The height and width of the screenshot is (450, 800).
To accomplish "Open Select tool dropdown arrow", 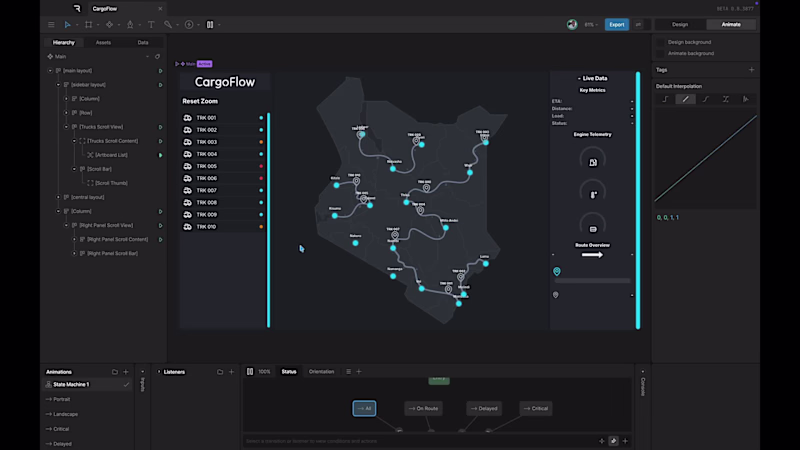I will point(77,24).
